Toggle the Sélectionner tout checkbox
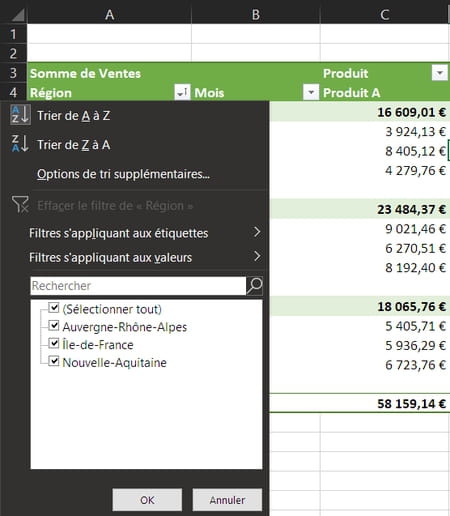The width and height of the screenshot is (450, 516). 54,308
